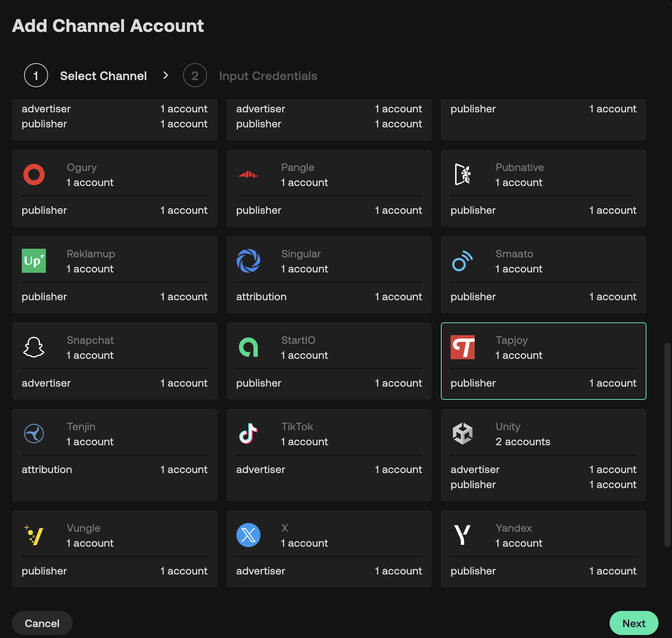Select the Unity channel name

click(508, 427)
